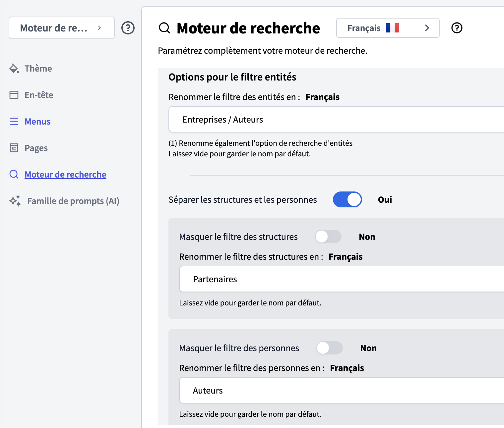Viewport: 504px width, 428px height.
Task: Enable 'Masquer le filtre des personnes' toggle
Action: [x=329, y=348]
